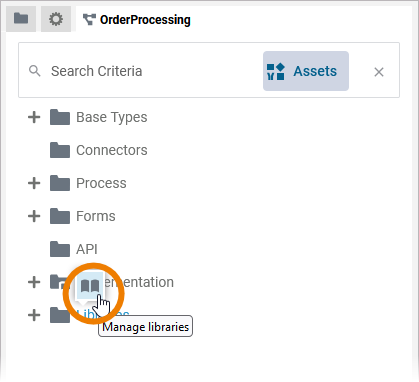Screen dimensions: 419x382
Task: Click the OrderProcessing service icon
Action: (89, 20)
